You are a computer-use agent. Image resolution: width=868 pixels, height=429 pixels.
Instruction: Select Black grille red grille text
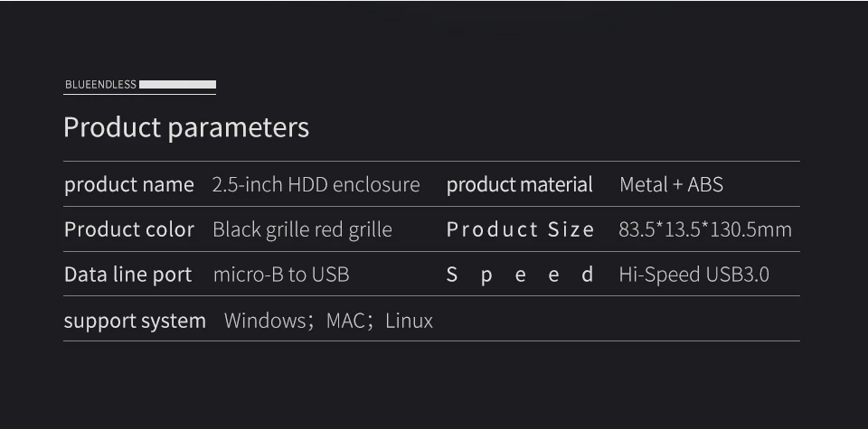click(x=302, y=229)
